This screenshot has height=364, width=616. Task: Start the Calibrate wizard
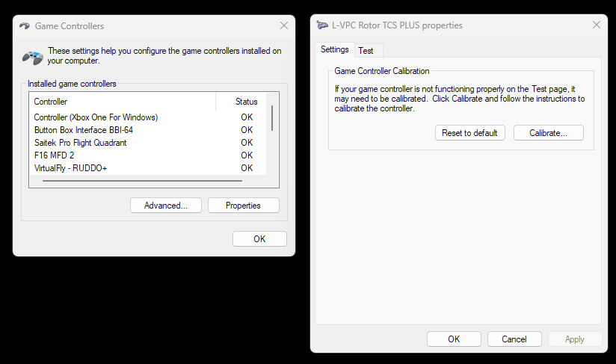point(549,133)
